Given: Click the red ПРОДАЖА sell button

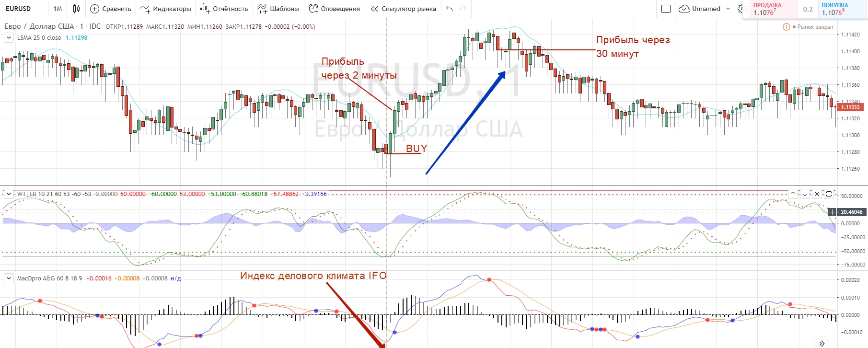Looking at the screenshot, I should click(770, 9).
